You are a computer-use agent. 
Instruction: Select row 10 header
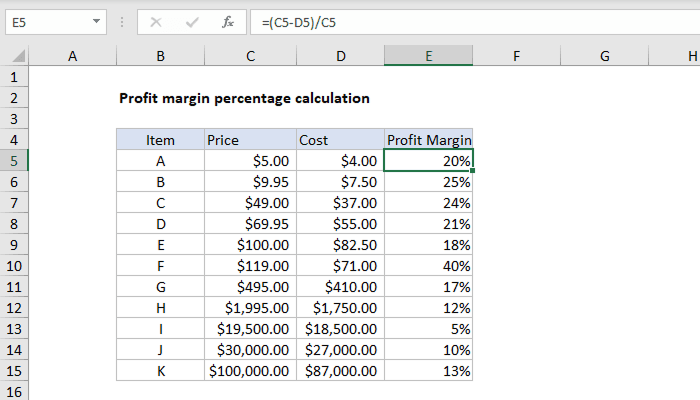click(x=14, y=266)
